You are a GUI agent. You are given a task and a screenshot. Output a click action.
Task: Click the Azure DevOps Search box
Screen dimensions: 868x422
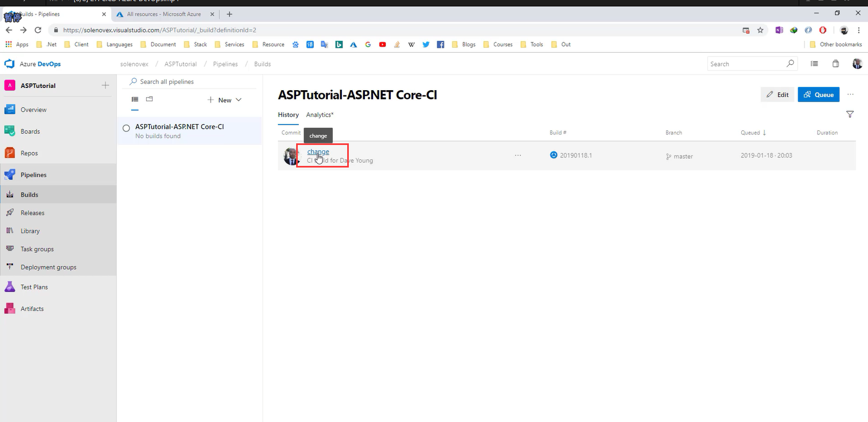tap(752, 64)
